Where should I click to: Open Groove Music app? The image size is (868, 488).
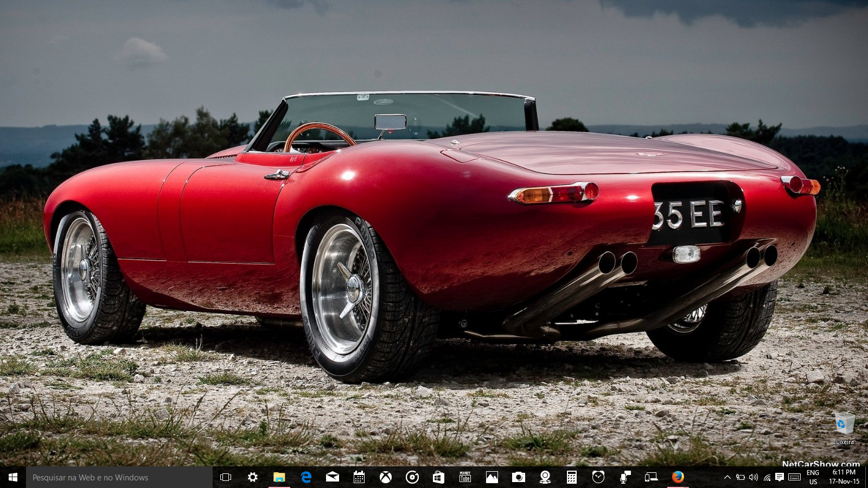pos(412,477)
